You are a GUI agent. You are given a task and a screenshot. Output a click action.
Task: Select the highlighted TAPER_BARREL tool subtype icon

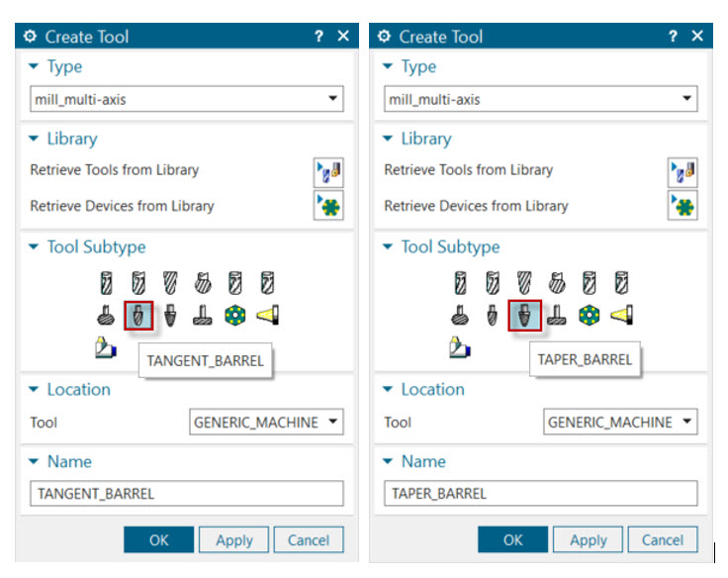(x=524, y=316)
